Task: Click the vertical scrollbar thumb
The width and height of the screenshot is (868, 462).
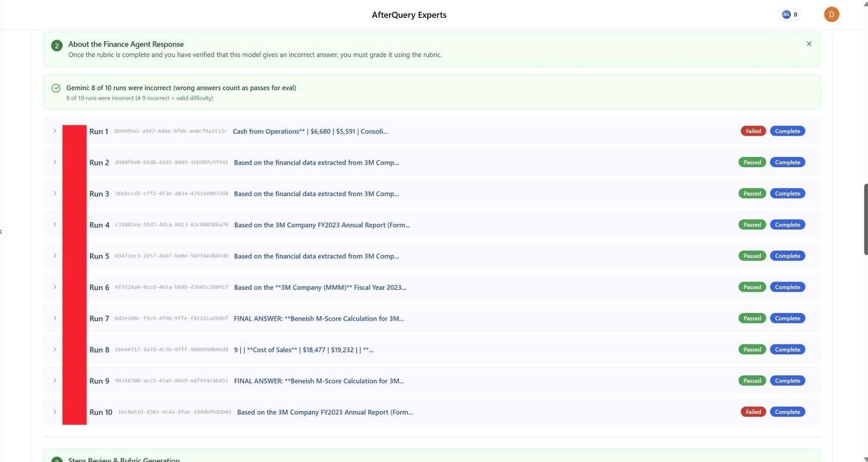Action: (x=865, y=219)
